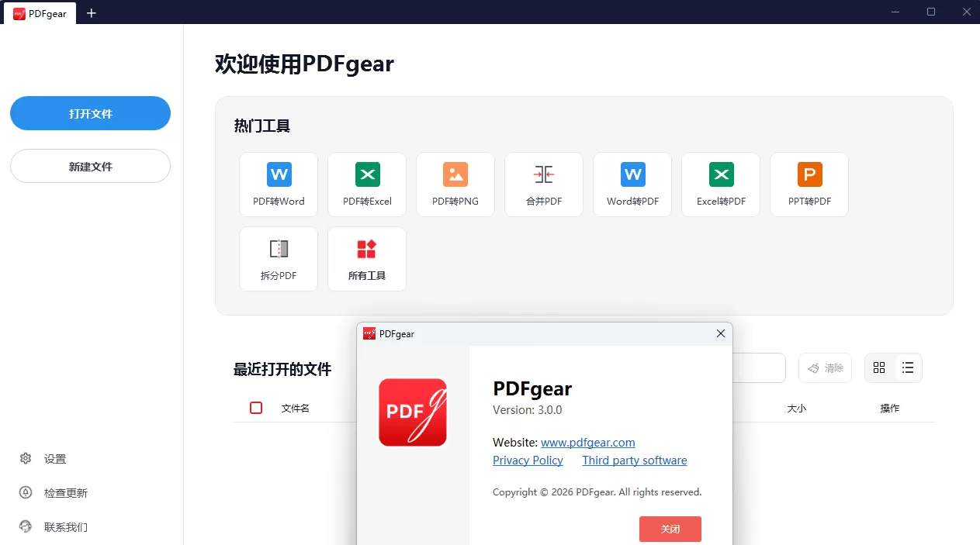
Task: Open the www.pdfgear.com link
Action: (x=588, y=443)
